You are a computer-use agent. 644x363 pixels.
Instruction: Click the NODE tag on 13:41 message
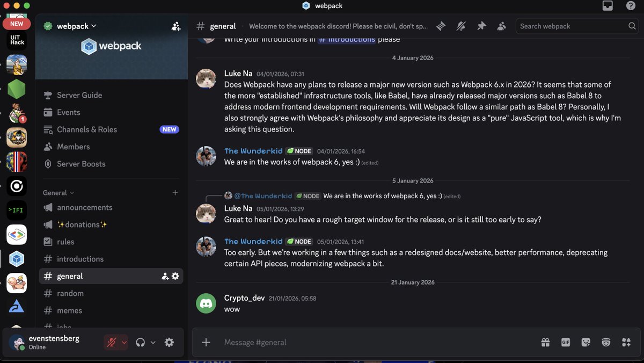[299, 242]
